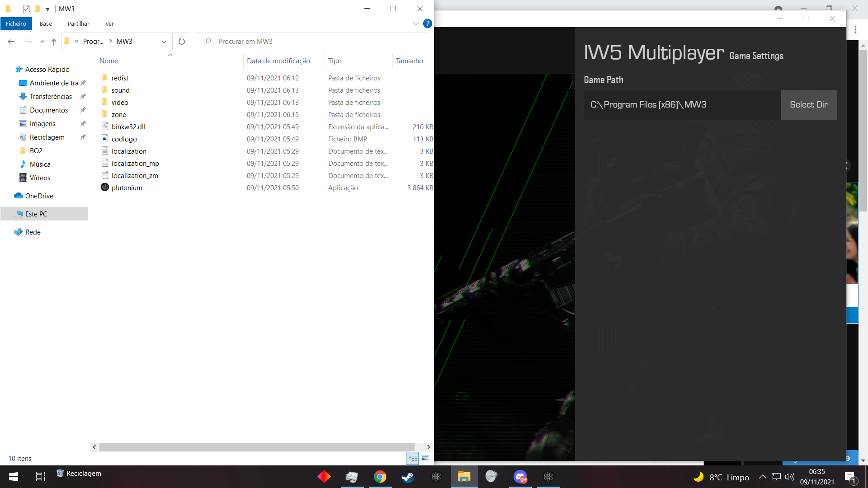Click the MW3 breadcrumb in address bar
The height and width of the screenshot is (488, 868).
click(x=124, y=41)
